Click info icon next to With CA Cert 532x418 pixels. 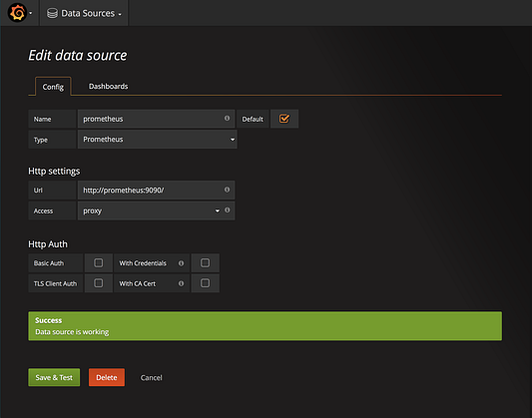[182, 283]
